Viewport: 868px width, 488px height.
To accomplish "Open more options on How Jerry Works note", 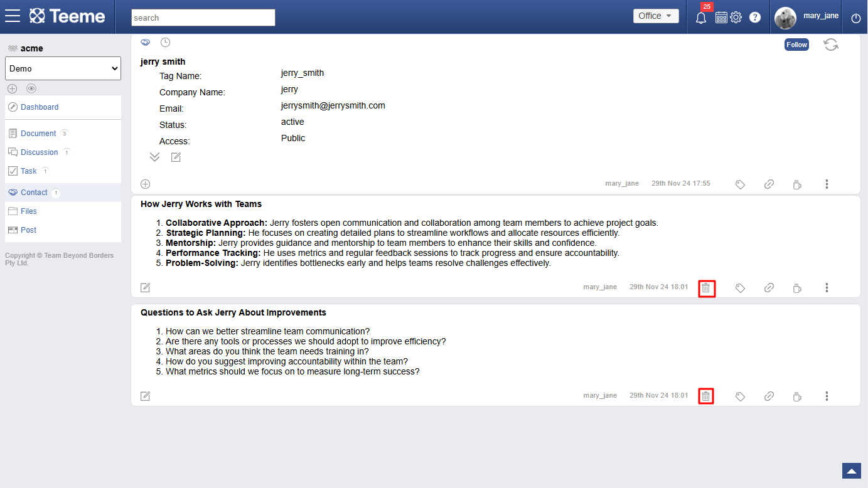I will [x=827, y=287].
